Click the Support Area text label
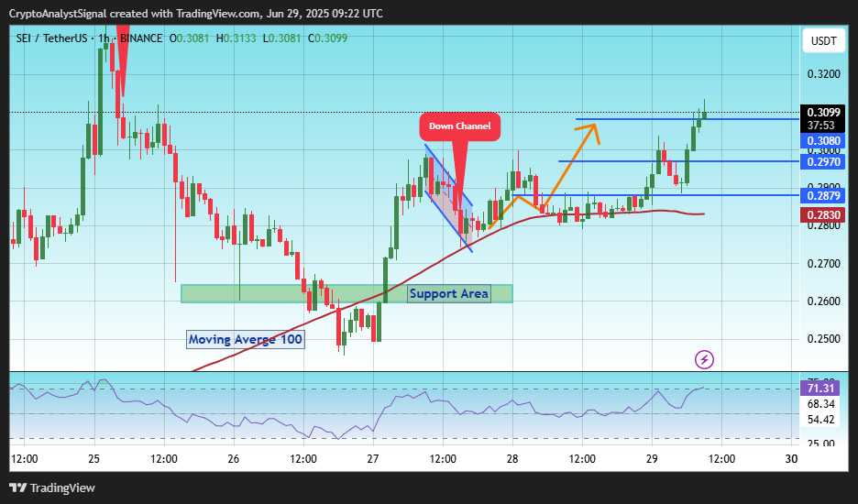Screen dimensions: 858x504 [x=448, y=294]
